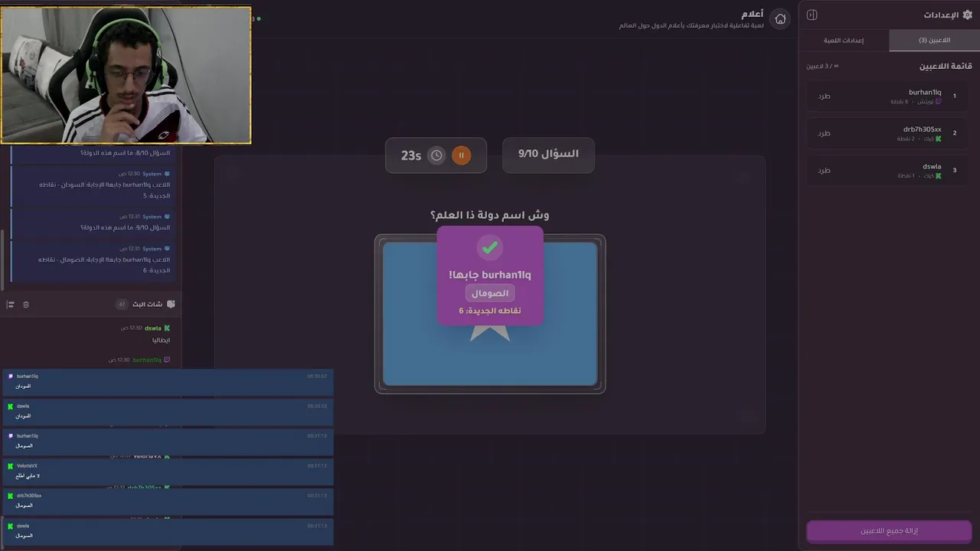Click the Kick icon under dswla in the player list

939,176
